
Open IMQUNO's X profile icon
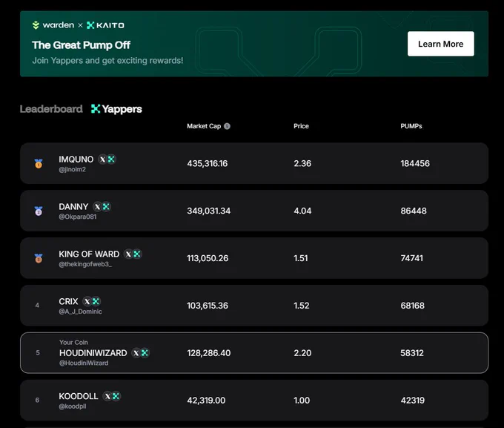point(102,159)
